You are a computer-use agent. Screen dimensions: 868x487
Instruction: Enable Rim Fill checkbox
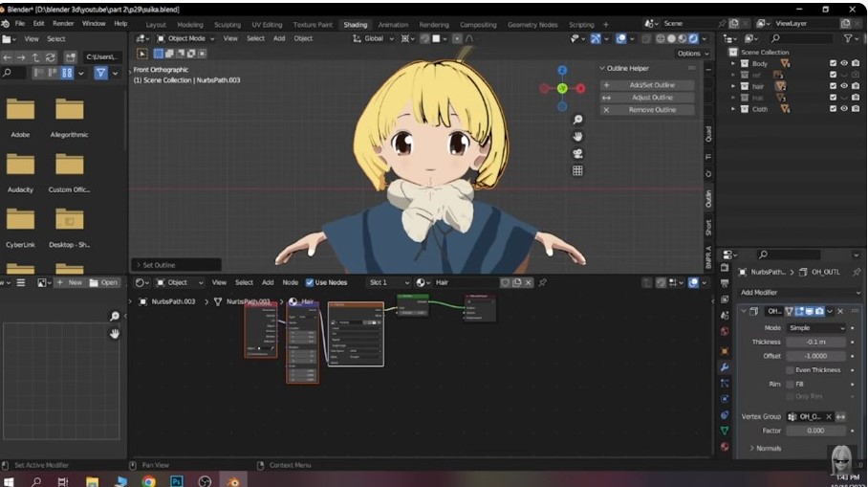(x=790, y=384)
